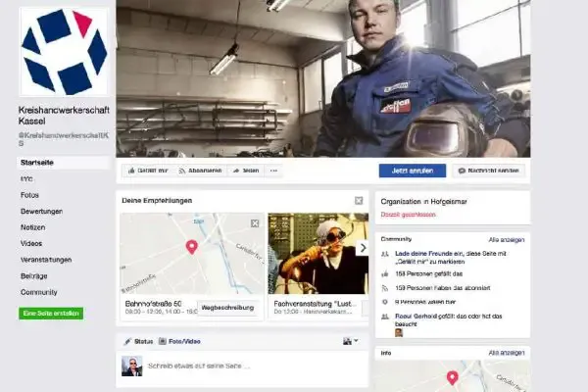Click Raoul Gerhold's small profile thumbnail
The image size is (588, 392).
coord(399,332)
